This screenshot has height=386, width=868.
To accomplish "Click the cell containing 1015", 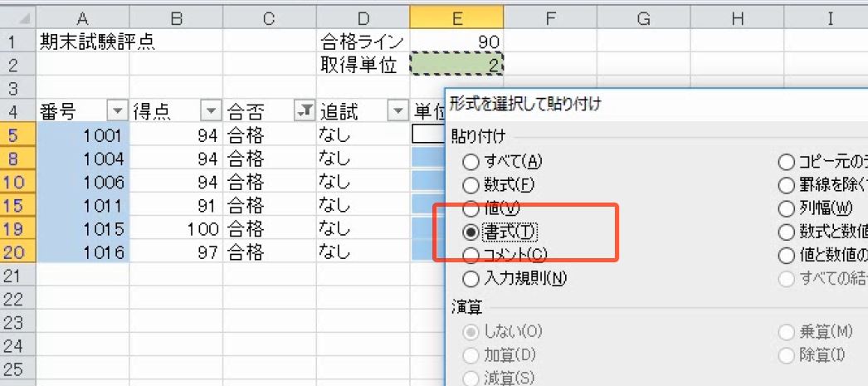I will 82,229.
